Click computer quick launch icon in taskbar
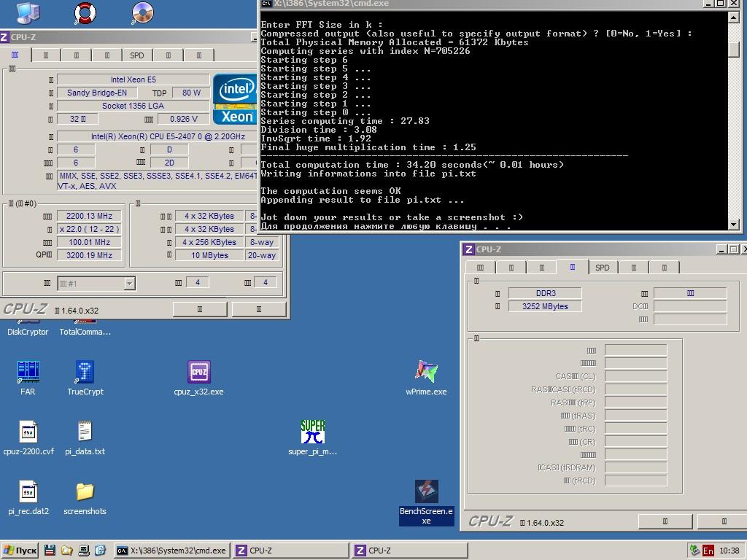This screenshot has width=747, height=560. (83, 550)
